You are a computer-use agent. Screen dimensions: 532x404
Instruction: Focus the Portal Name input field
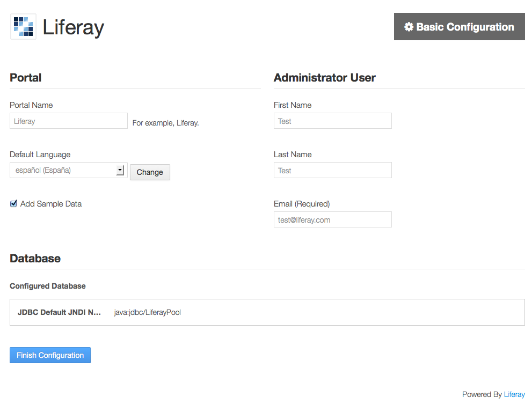[x=69, y=121]
